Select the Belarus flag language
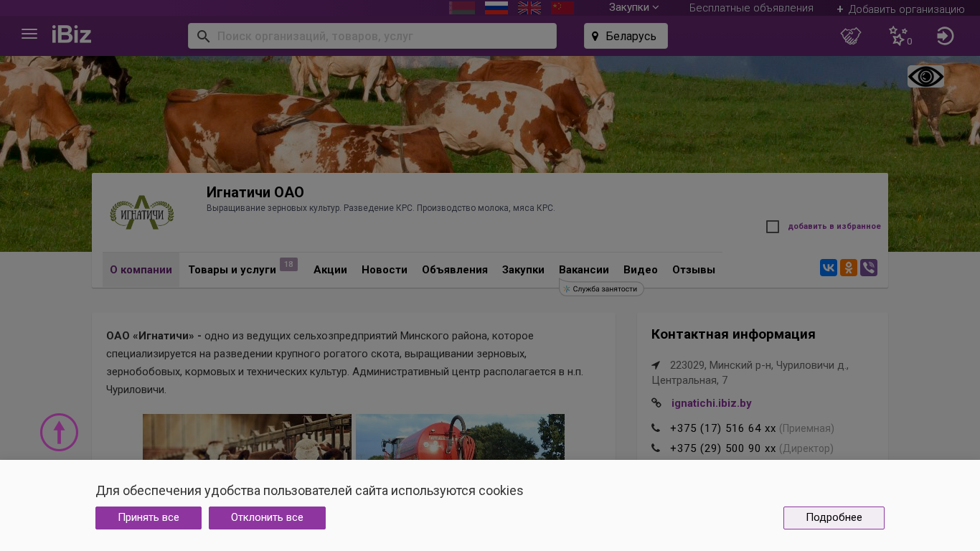Screen dimensions: 980x551 462,8
